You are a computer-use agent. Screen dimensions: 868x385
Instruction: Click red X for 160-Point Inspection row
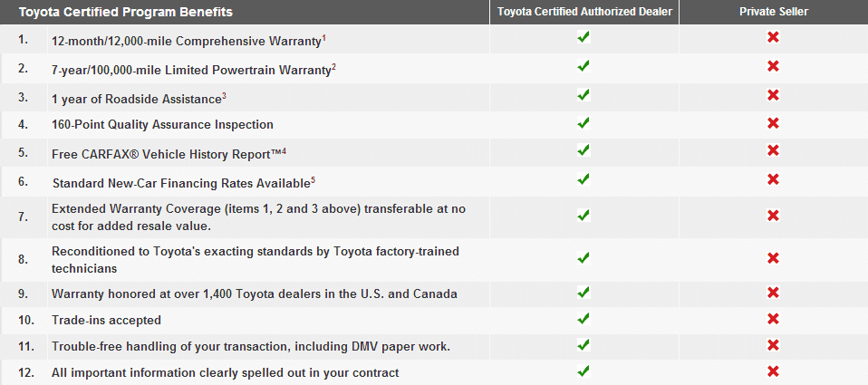[x=774, y=123]
